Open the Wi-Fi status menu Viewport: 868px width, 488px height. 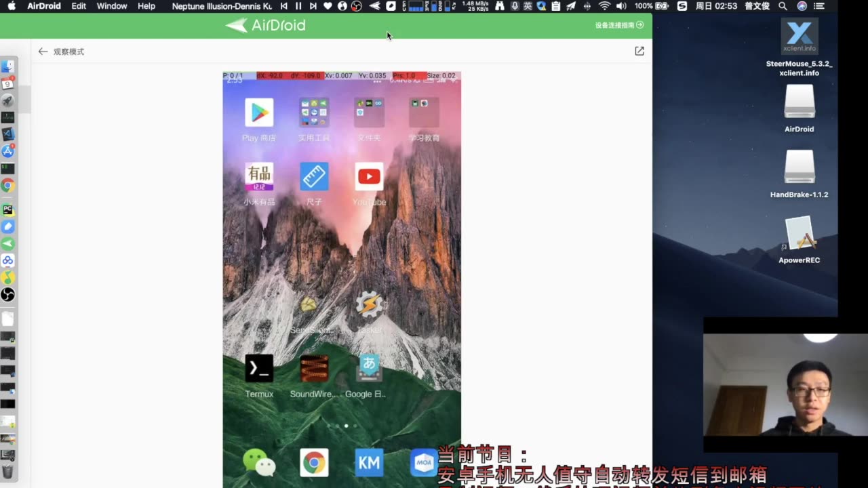click(604, 6)
